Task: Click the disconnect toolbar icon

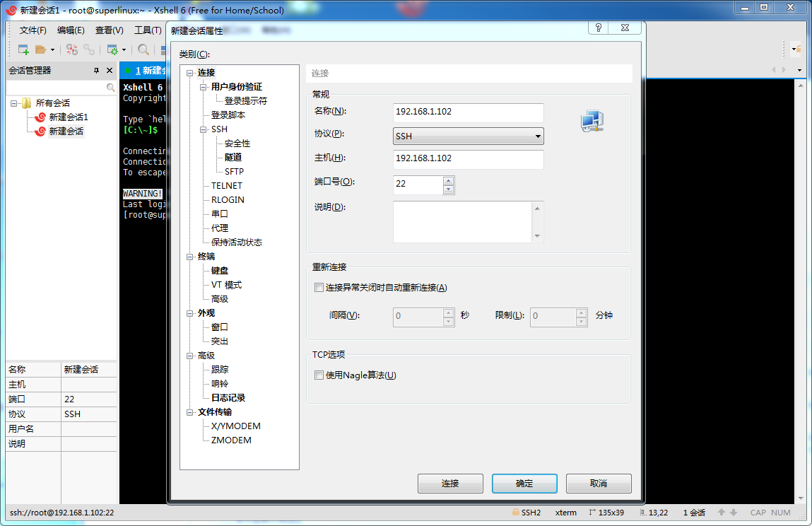Action: pyautogui.click(x=72, y=49)
